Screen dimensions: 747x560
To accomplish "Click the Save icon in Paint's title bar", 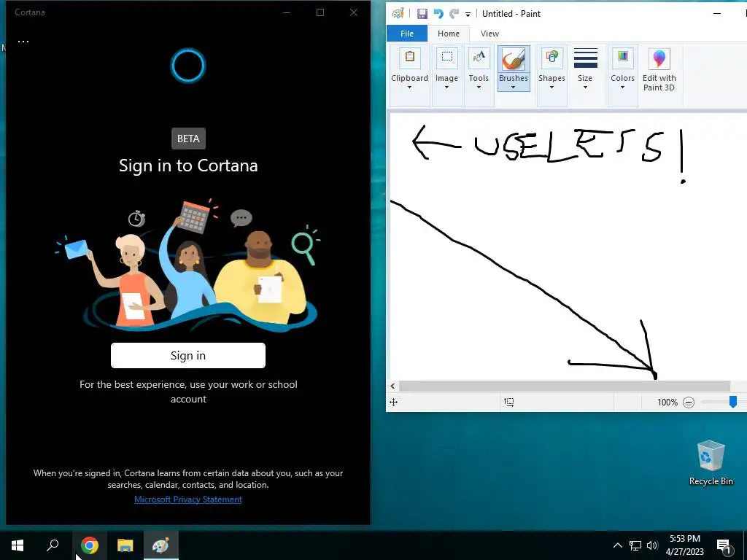I will (422, 14).
